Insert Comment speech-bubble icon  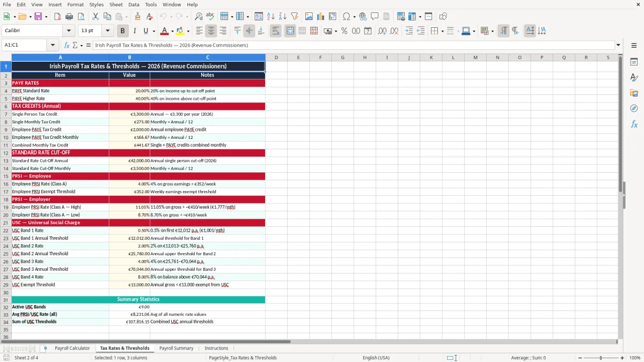click(375, 17)
